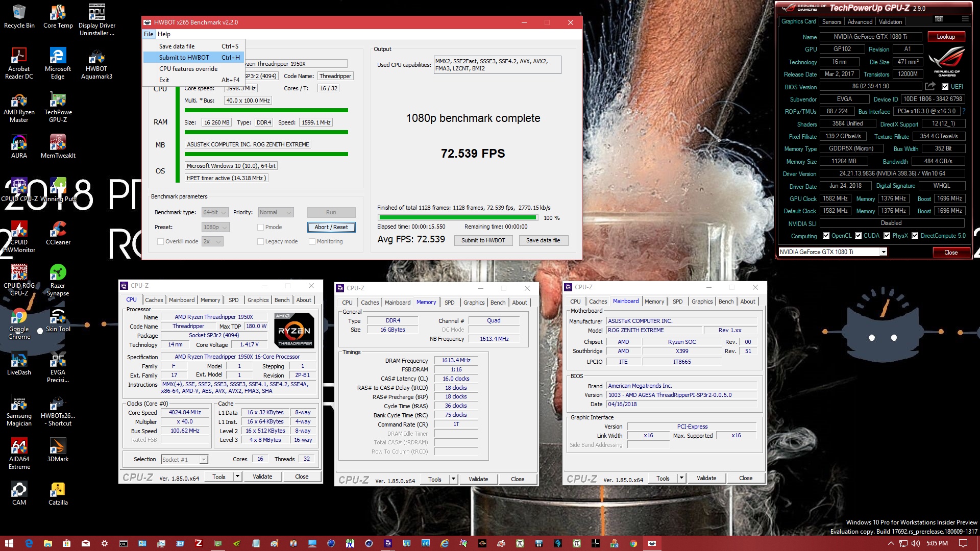980x551 pixels.
Task: Click Submit to HWBOT button in Output
Action: pos(483,241)
